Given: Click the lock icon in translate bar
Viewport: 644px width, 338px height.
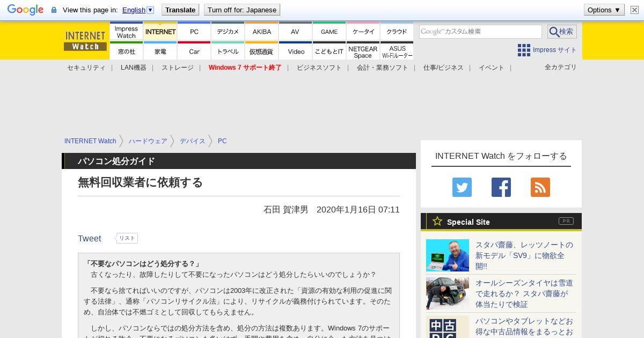Looking at the screenshot, I should coord(54,10).
